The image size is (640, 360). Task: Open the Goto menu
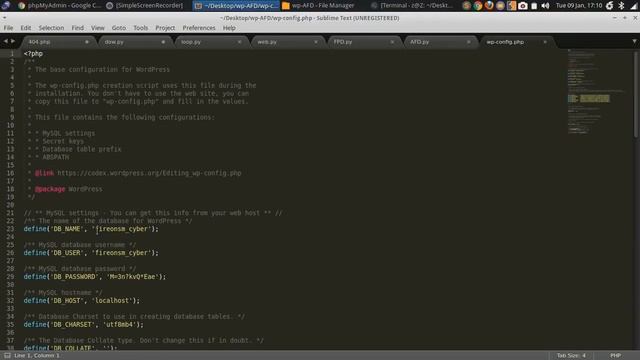[x=119, y=28]
